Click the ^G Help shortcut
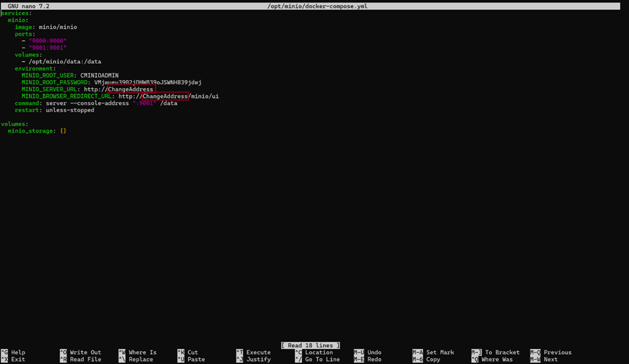The image size is (629, 364). (x=13, y=353)
